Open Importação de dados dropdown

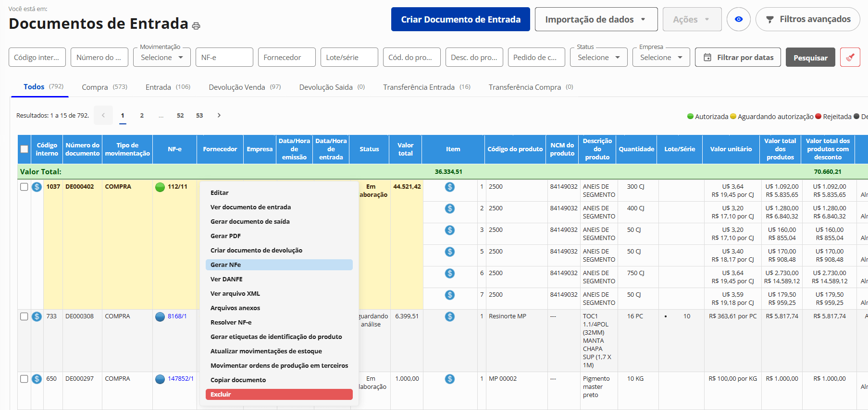595,19
